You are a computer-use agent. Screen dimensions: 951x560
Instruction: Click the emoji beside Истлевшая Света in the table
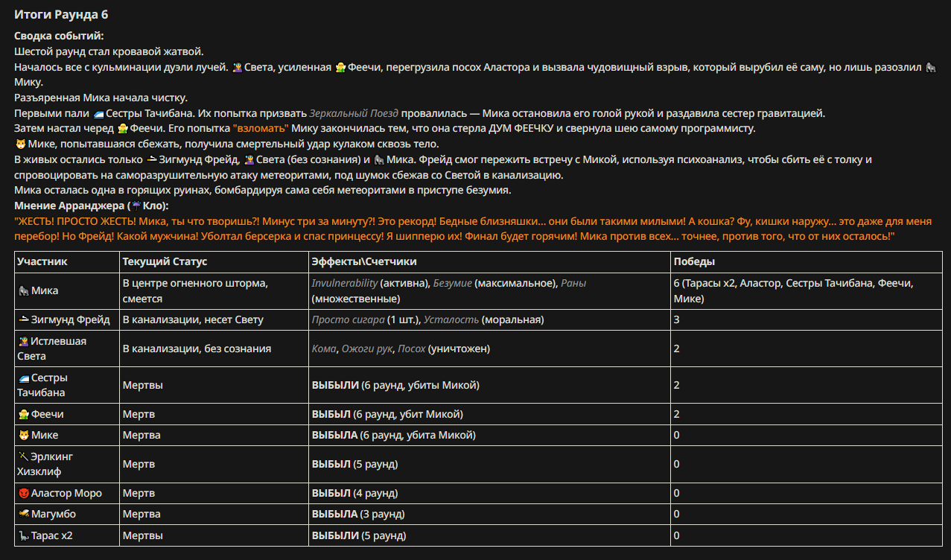[x=23, y=341]
